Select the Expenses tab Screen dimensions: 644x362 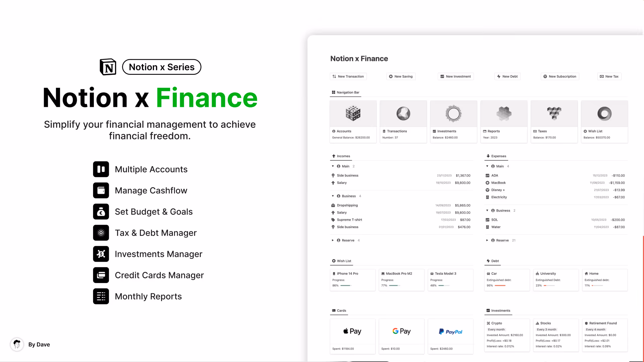pos(496,156)
